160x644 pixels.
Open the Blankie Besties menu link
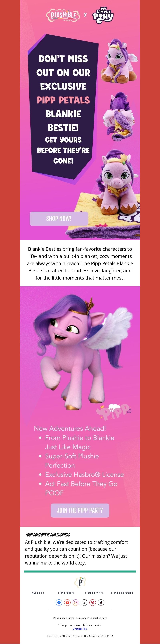(x=94, y=593)
